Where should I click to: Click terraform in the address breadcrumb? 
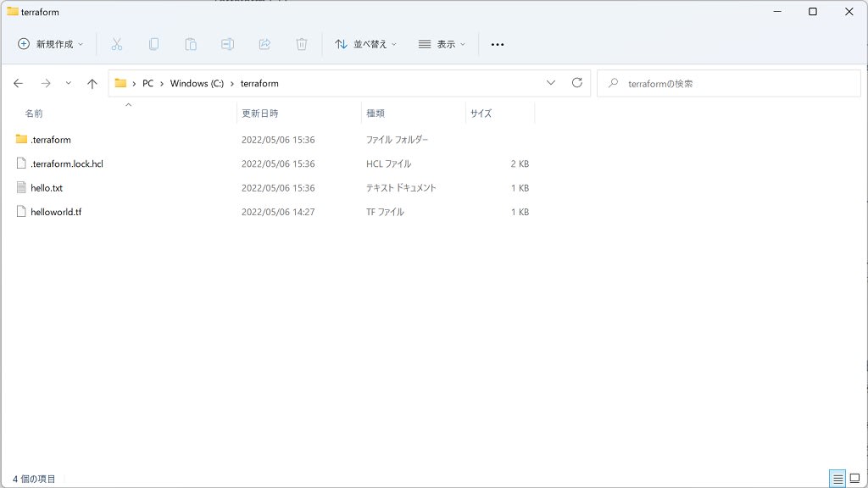coord(259,84)
